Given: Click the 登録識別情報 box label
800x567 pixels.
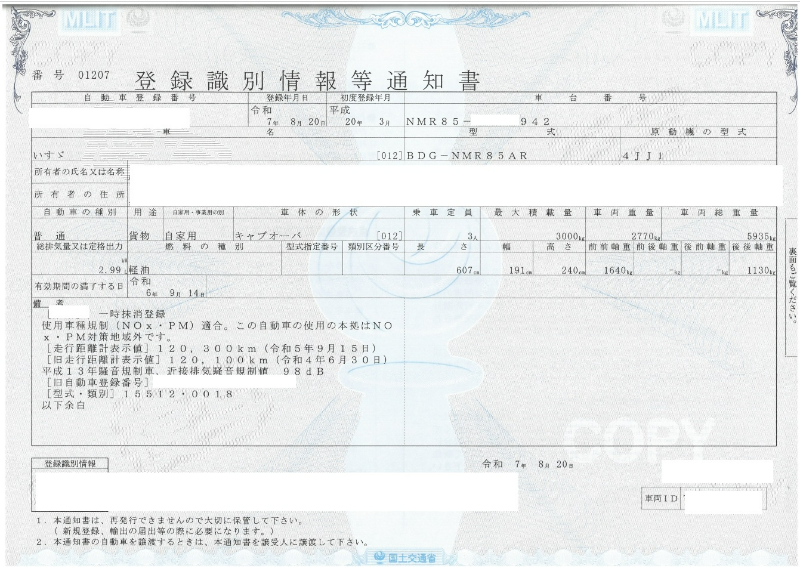Looking at the screenshot, I should pyautogui.click(x=70, y=464).
